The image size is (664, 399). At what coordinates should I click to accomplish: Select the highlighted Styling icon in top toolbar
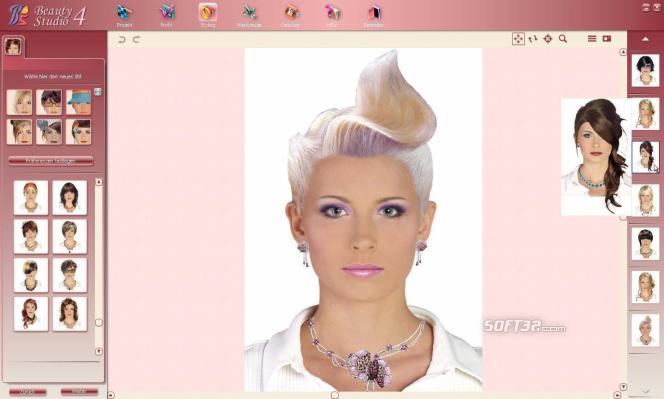(208, 15)
